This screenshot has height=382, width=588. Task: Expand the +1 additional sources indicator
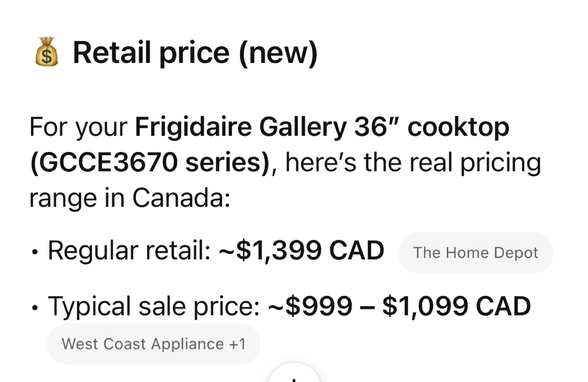coord(238,344)
